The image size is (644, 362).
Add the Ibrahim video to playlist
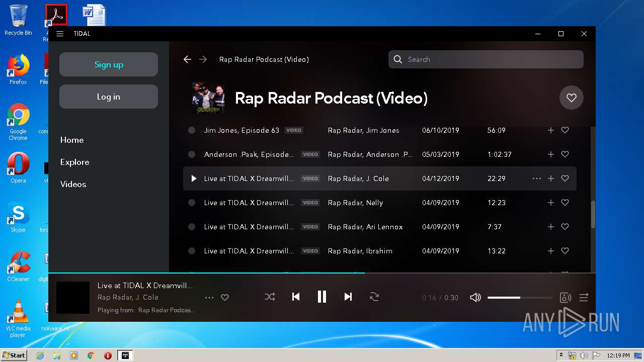coord(551,251)
